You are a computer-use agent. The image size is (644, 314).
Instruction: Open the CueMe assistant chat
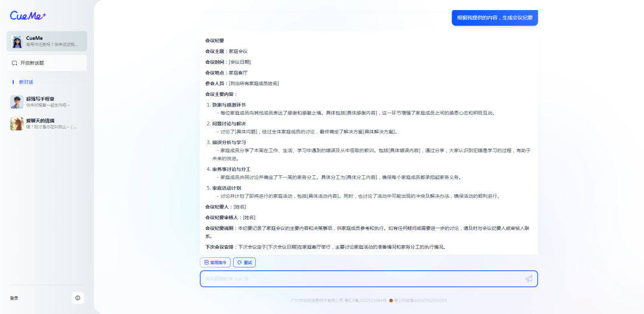click(47, 41)
